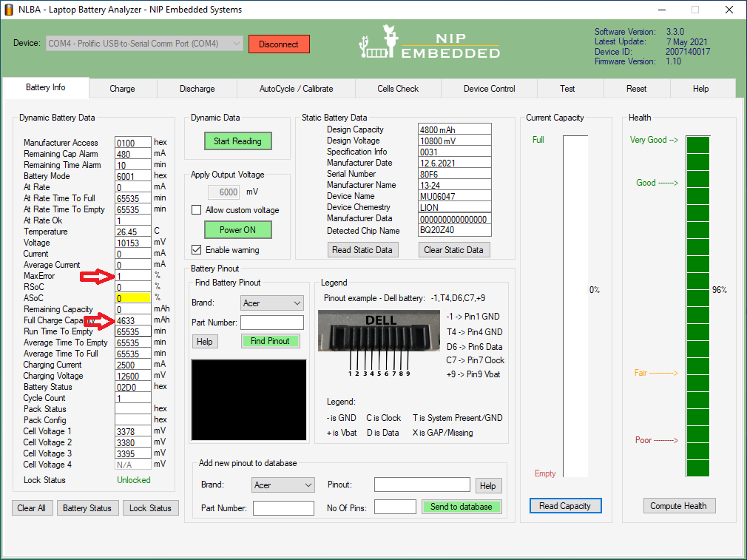The width and height of the screenshot is (747, 560).
Task: Click the Read Capacity button
Action: click(x=565, y=506)
